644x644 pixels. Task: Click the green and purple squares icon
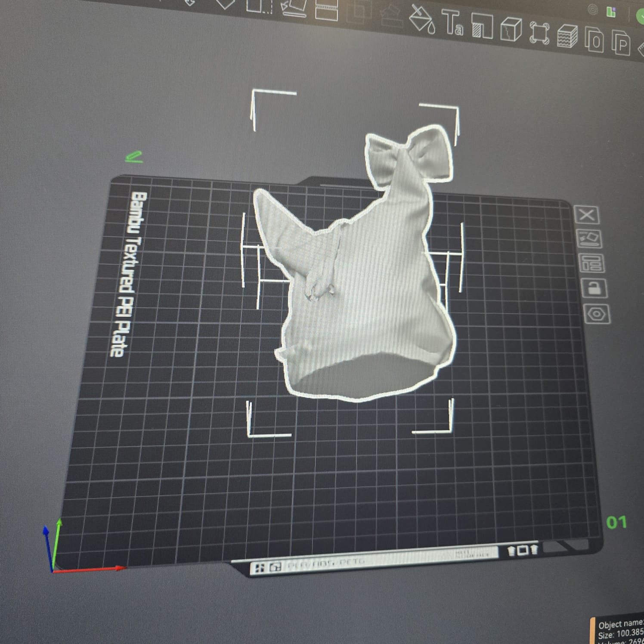611,12
